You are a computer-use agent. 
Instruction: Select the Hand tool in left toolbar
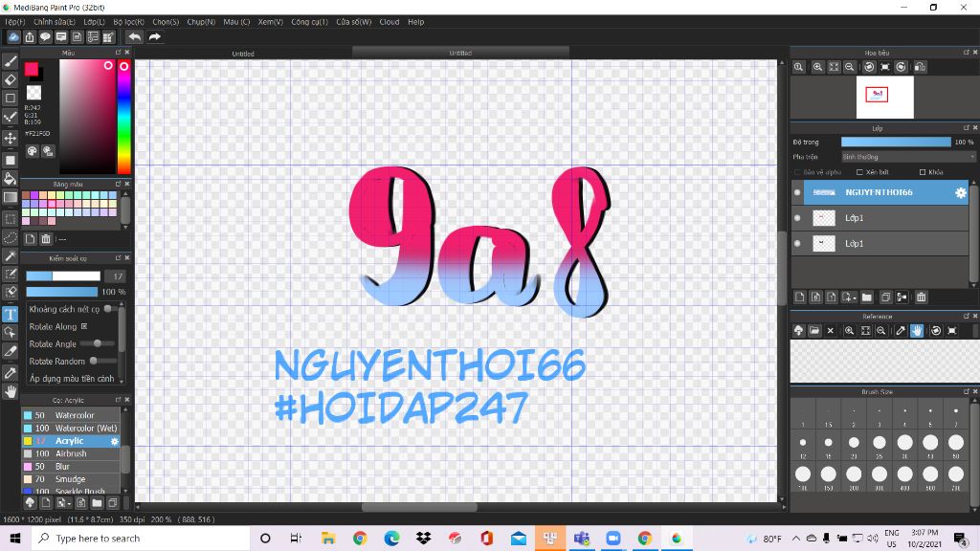(x=10, y=391)
